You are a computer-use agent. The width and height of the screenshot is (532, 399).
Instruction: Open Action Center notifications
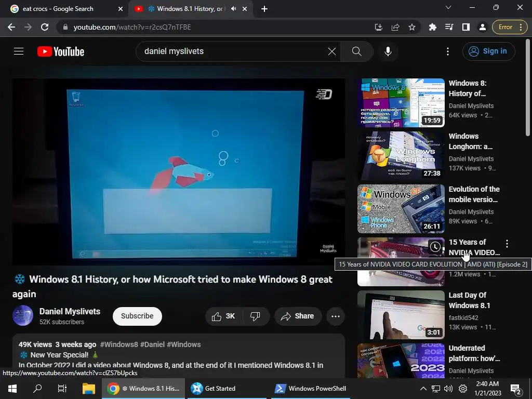[x=516, y=389]
